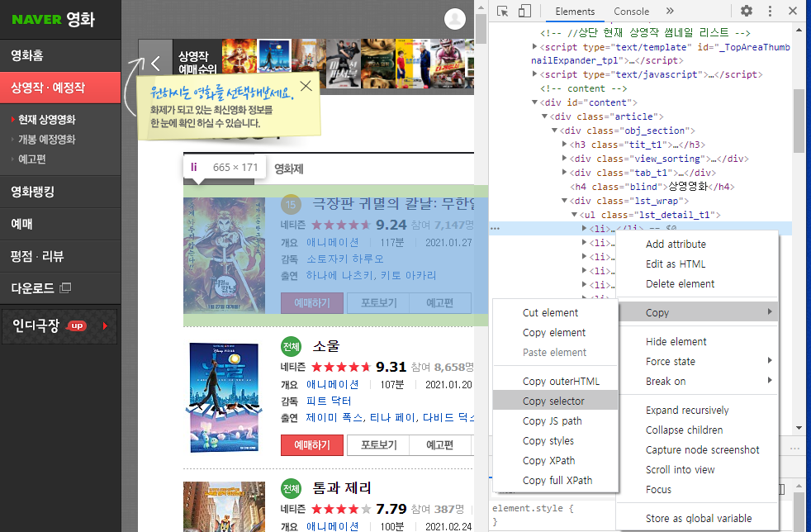Viewport: 811px width, 532px height.
Task: Expand the div class="tab_t1" node
Action: [564, 173]
